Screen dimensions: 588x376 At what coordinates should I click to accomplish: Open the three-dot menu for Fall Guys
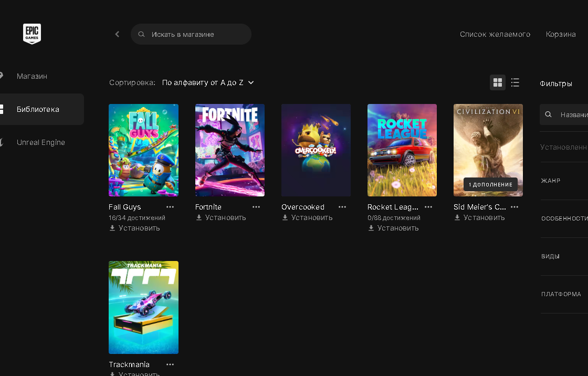pyautogui.click(x=170, y=207)
